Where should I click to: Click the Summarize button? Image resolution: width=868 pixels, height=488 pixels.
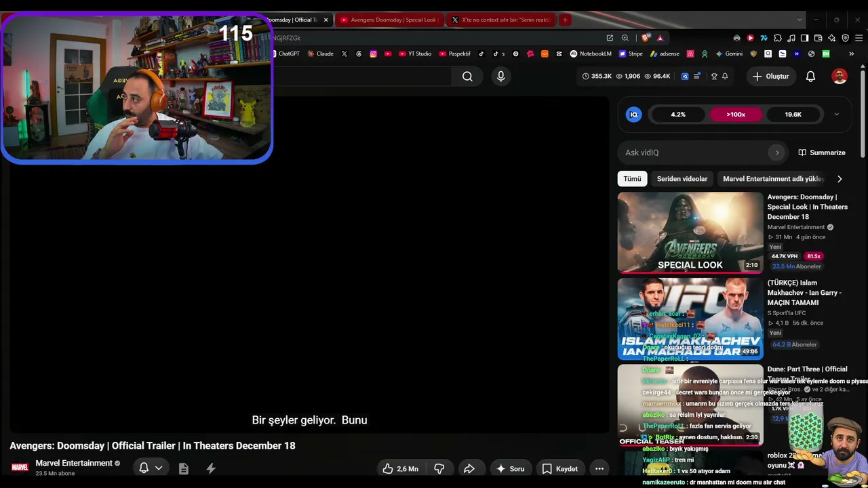click(822, 152)
